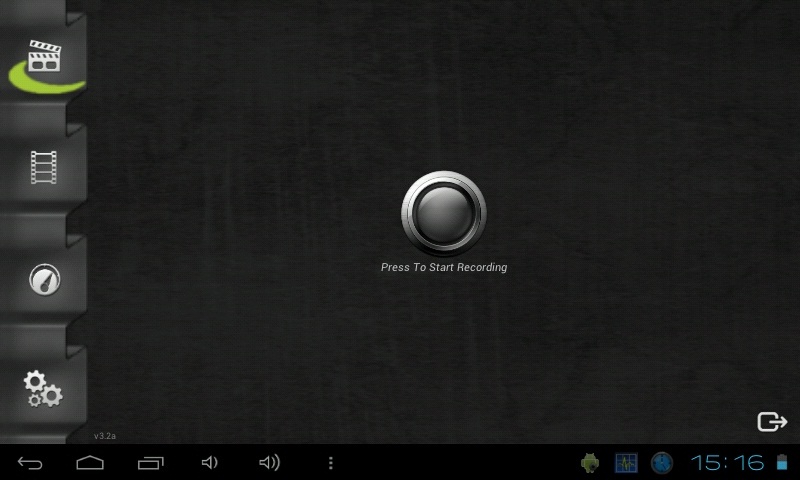Click the v3.2a version label
800x480 pixels.
point(105,436)
